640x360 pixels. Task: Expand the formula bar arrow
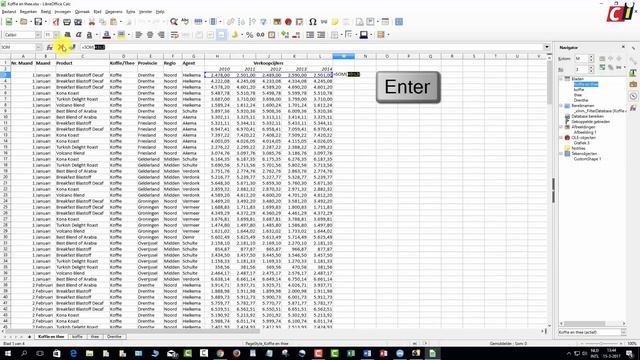(x=547, y=47)
